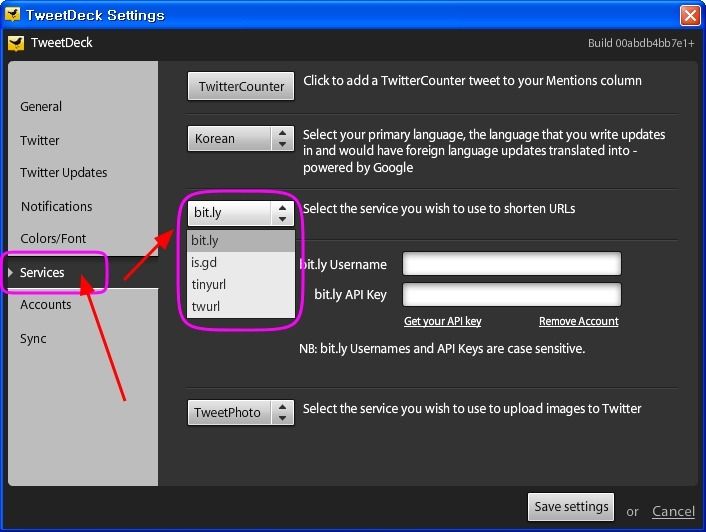Open the TweetPhoto image service dropdown
The height and width of the screenshot is (532, 706).
click(241, 412)
